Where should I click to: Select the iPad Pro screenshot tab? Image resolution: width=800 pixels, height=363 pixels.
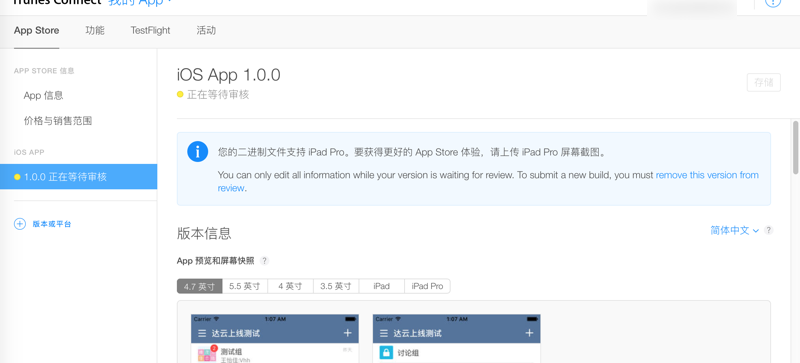coord(428,286)
